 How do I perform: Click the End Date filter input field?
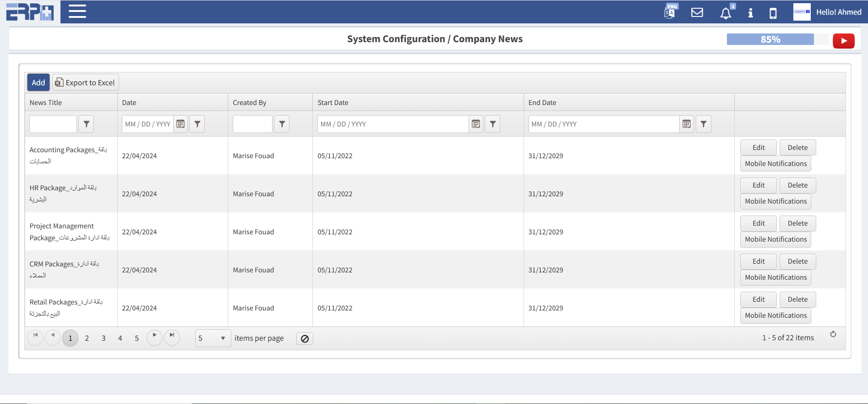(x=603, y=124)
